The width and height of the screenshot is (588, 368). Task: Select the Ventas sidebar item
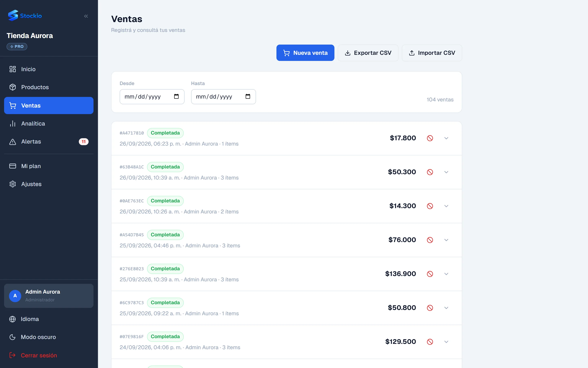tap(49, 105)
